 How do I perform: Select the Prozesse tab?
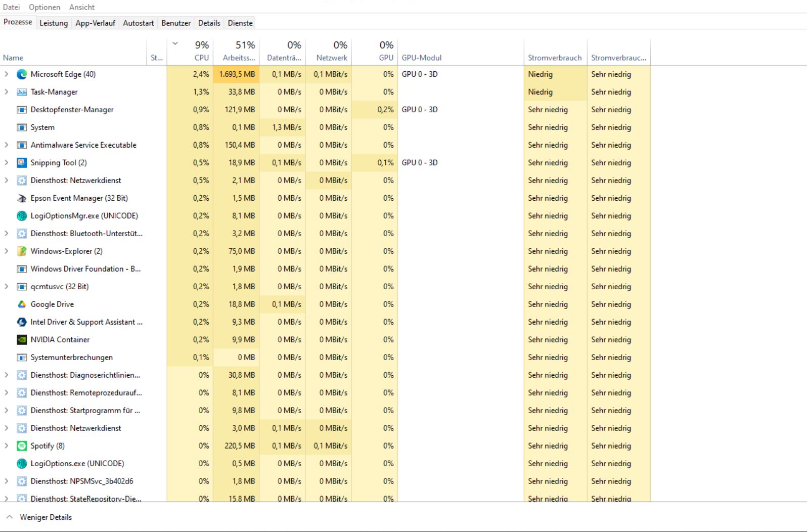click(x=18, y=22)
